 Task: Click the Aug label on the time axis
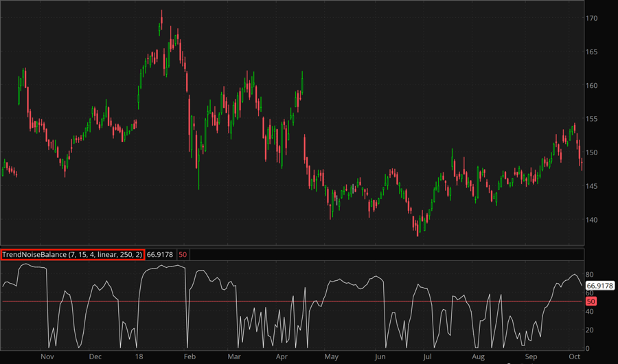[x=478, y=357]
